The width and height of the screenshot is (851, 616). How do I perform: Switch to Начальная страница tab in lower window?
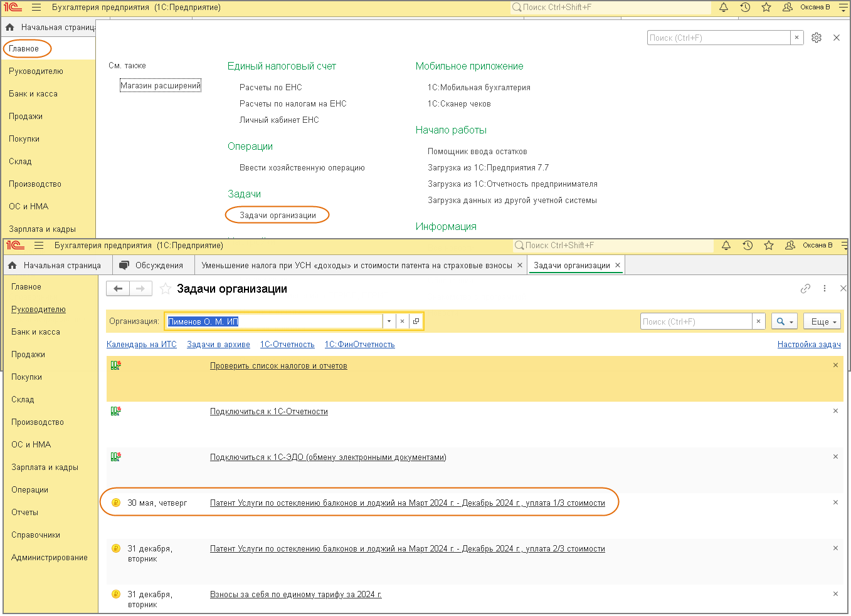point(56,265)
